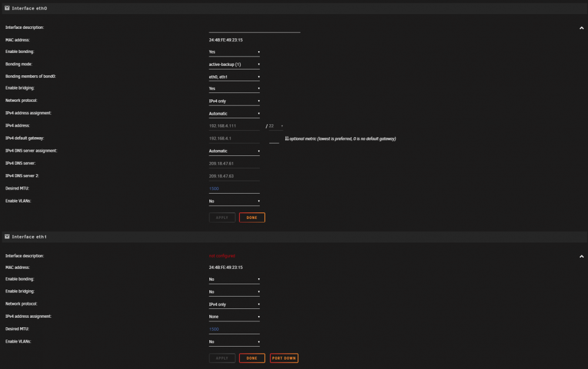
Task: Click the Interface eth1 header icon
Action: [x=7, y=237]
